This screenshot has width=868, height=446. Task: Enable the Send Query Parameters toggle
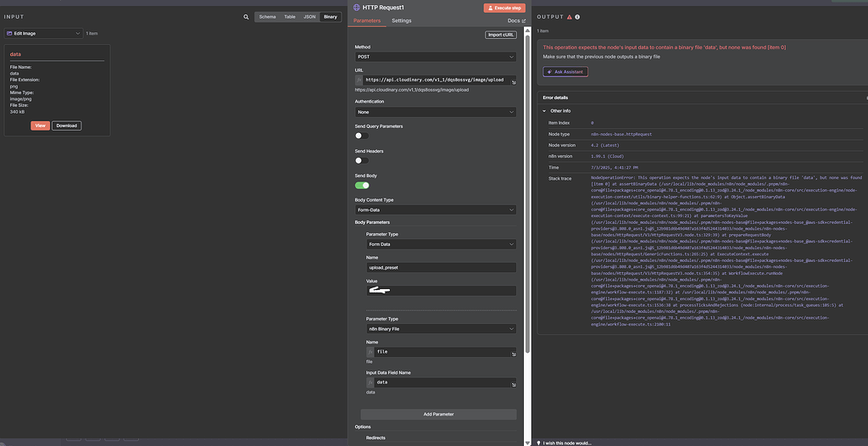pos(362,135)
